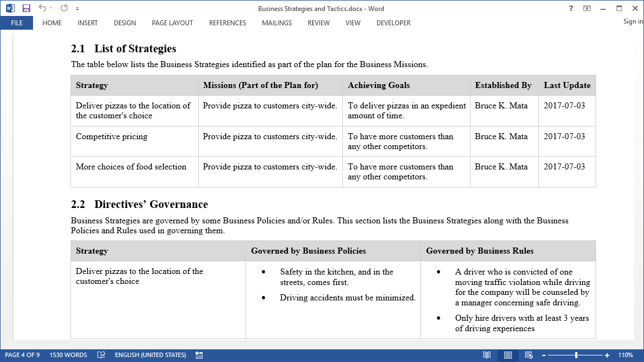This screenshot has width=644, height=362.
Task: Switch to Print Layout view
Action: coord(507,355)
